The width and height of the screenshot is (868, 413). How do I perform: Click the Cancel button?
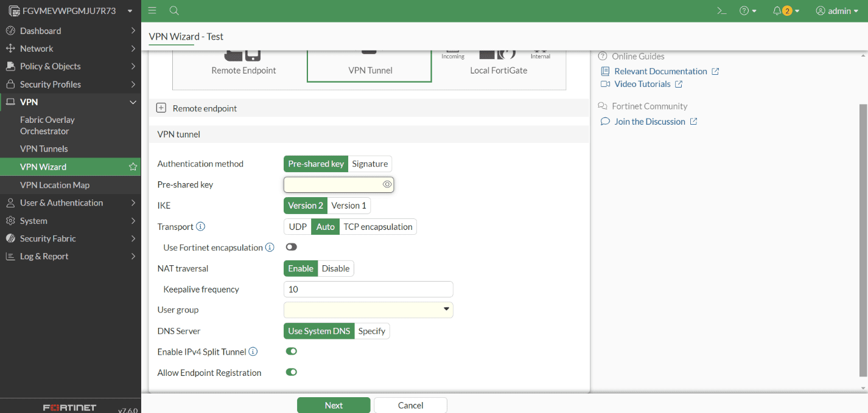pos(410,405)
